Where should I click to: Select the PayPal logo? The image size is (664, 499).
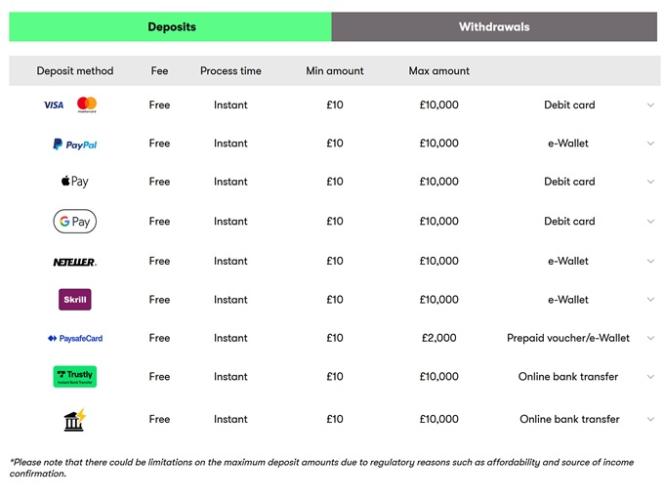[75, 144]
